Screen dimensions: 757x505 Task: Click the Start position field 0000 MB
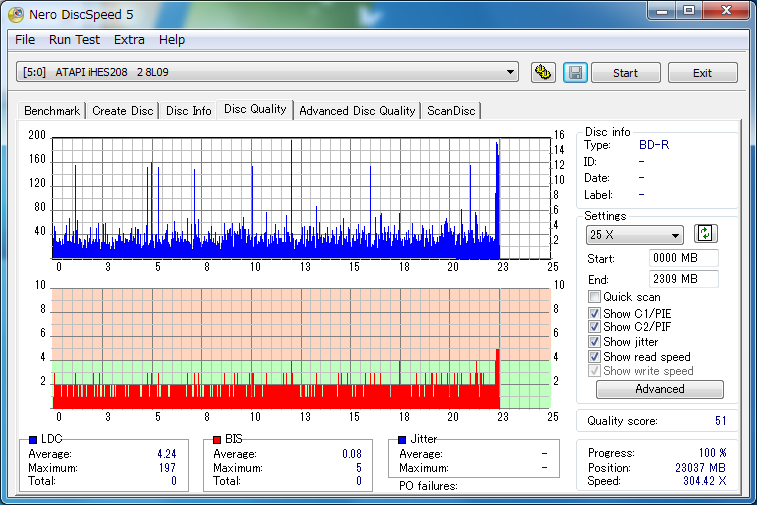(x=684, y=258)
